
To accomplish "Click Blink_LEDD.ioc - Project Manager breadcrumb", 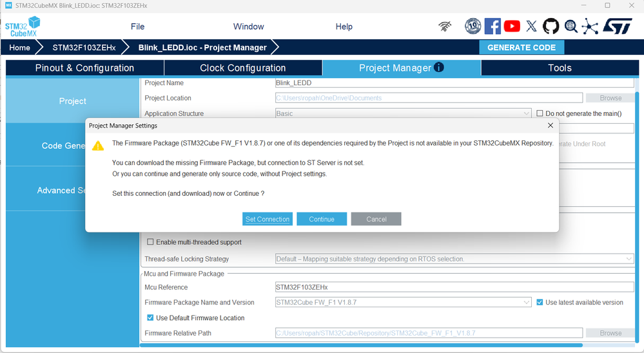I will click(202, 48).
